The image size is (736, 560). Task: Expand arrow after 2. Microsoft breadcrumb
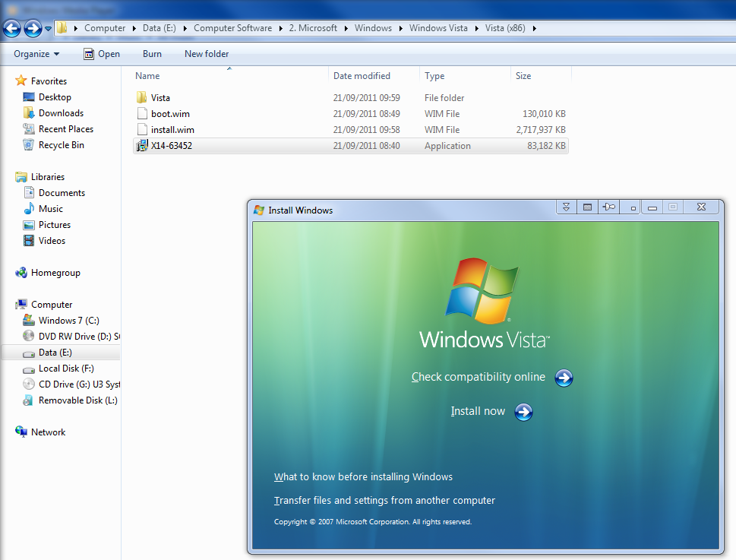point(346,29)
